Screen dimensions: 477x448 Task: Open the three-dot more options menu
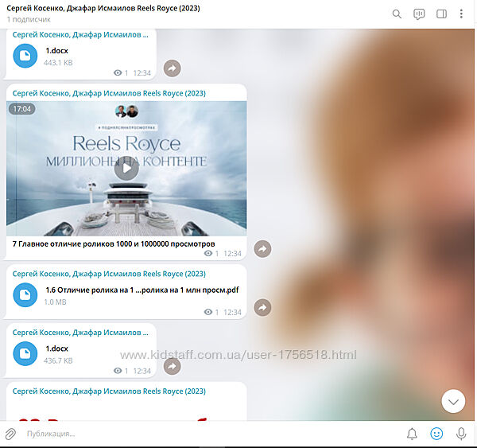[461, 14]
